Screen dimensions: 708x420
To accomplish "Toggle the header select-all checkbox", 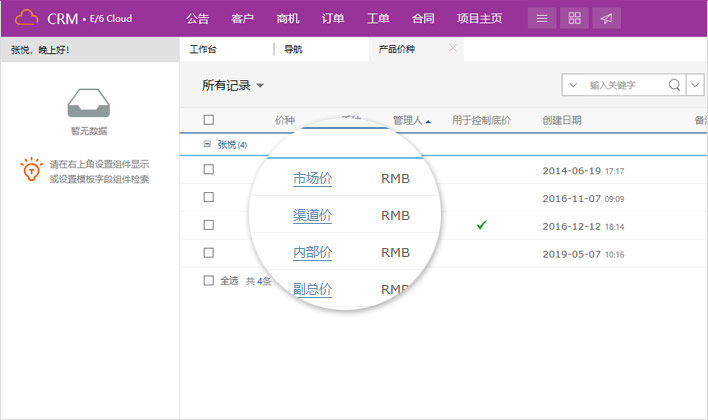I will click(208, 120).
